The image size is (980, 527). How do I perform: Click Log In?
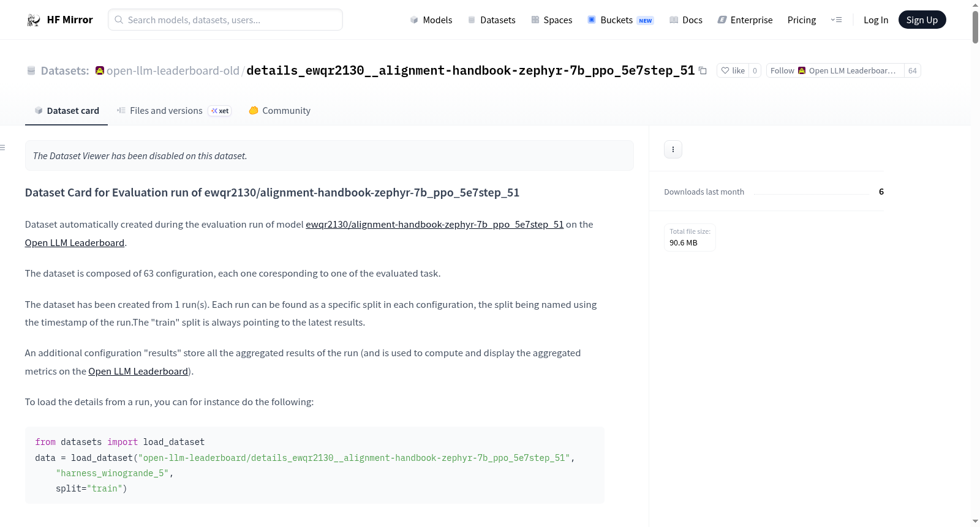tap(876, 20)
